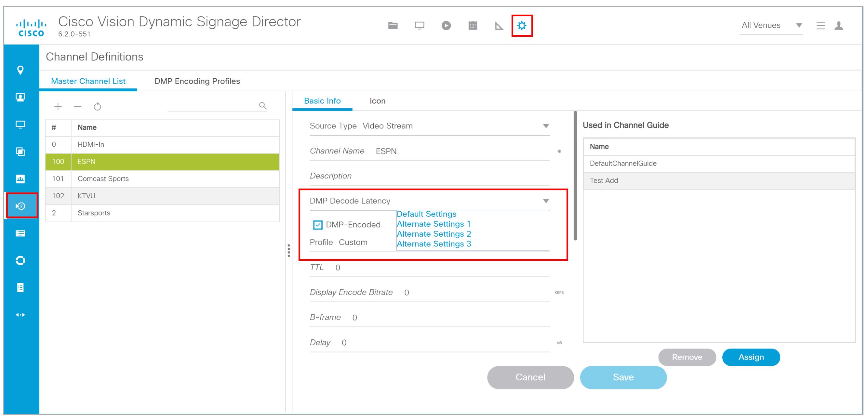Viewport: 868px width, 420px height.
Task: Click the panel splitter dots handle
Action: (x=289, y=251)
